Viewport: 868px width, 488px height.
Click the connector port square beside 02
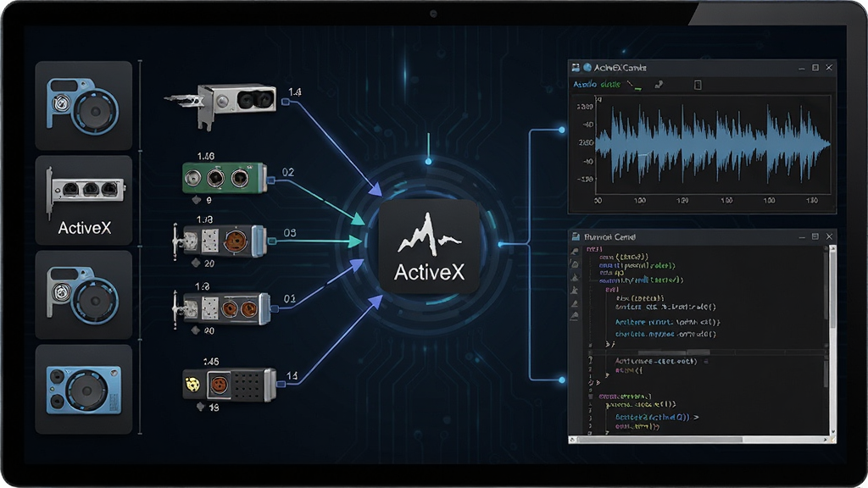click(x=271, y=180)
